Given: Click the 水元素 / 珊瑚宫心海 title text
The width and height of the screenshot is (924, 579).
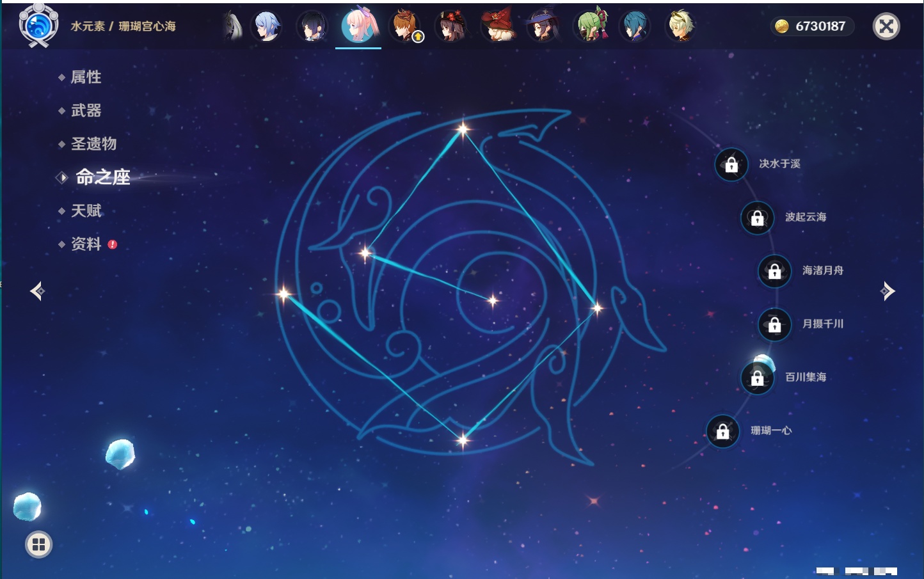Looking at the screenshot, I should pyautogui.click(x=123, y=26).
